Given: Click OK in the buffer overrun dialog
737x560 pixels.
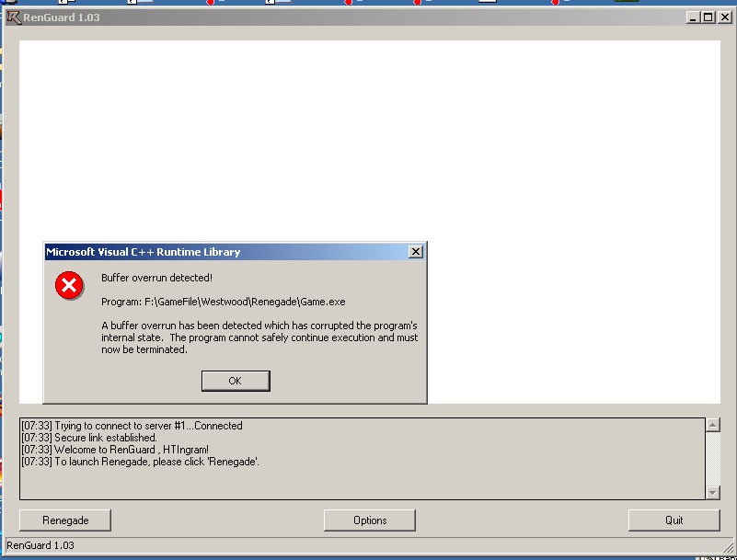Looking at the screenshot, I should coord(235,381).
